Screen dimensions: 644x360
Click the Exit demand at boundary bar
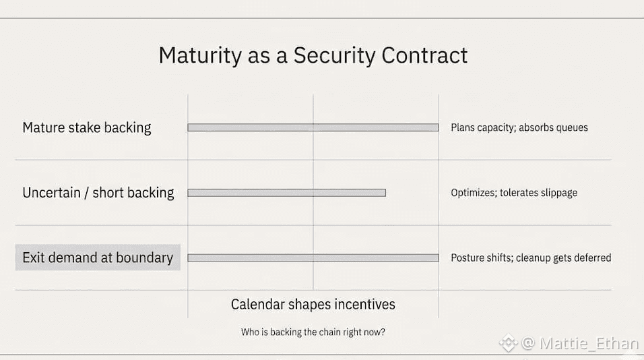click(x=313, y=258)
